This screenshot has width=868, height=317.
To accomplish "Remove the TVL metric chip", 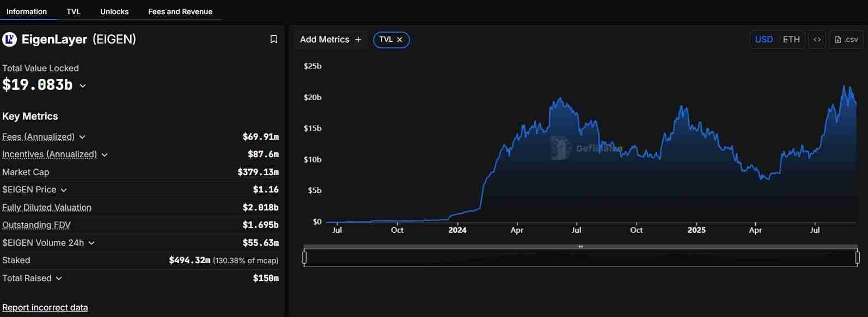I will (x=400, y=40).
